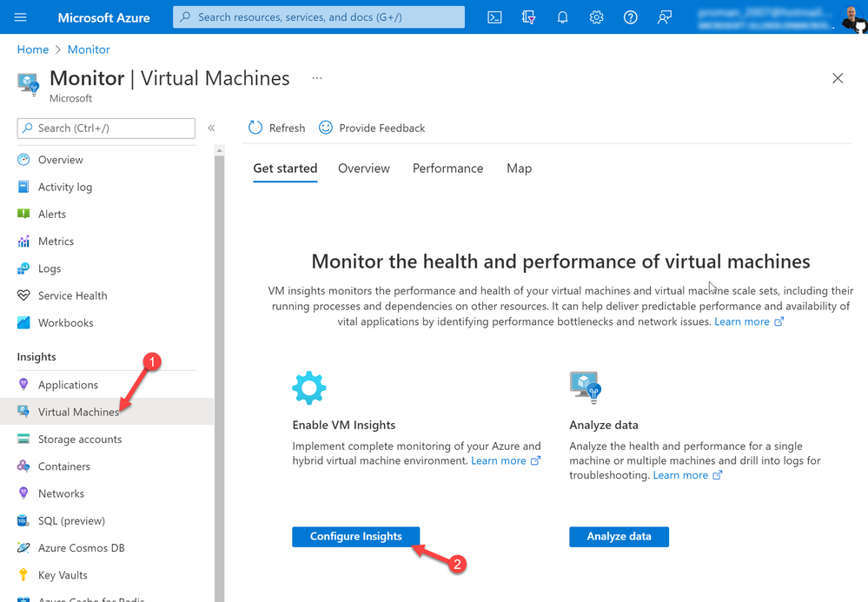Open Learn more link after the VM insights description
868x602 pixels.
(749, 321)
